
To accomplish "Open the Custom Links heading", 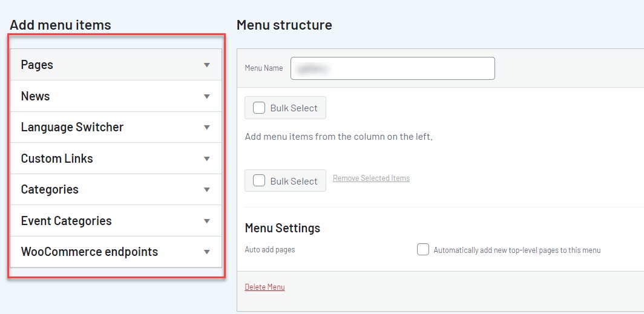I will [57, 159].
